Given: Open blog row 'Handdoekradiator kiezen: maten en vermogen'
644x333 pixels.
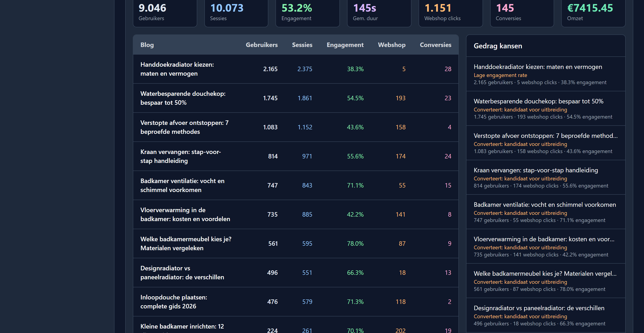Looking at the screenshot, I should (296, 69).
